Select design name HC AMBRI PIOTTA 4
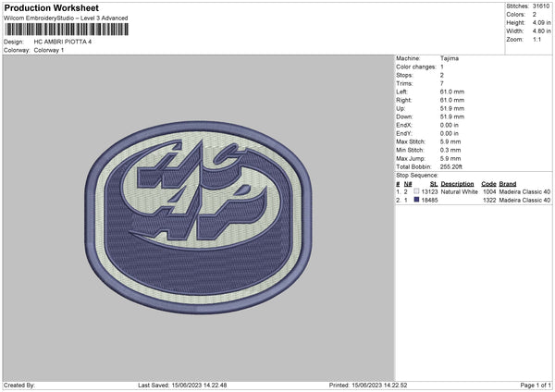Viewport: 555px width, 392px height. [x=63, y=42]
